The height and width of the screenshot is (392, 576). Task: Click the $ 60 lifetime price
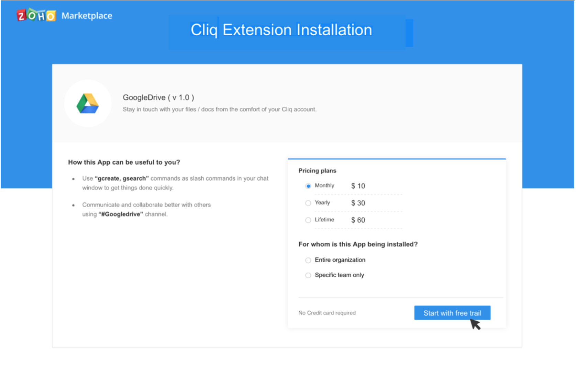[358, 220]
